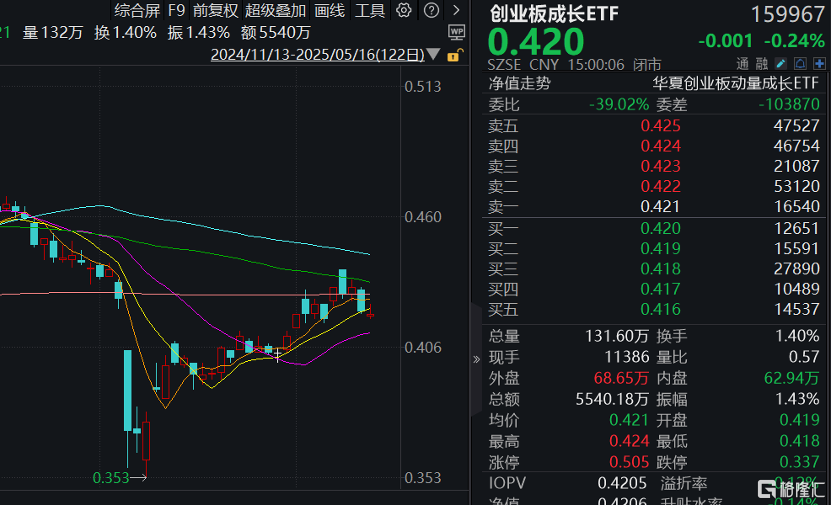Screen dimensions: 832x506
Task: Click the 委比 value -39.02%
Action: point(619,104)
